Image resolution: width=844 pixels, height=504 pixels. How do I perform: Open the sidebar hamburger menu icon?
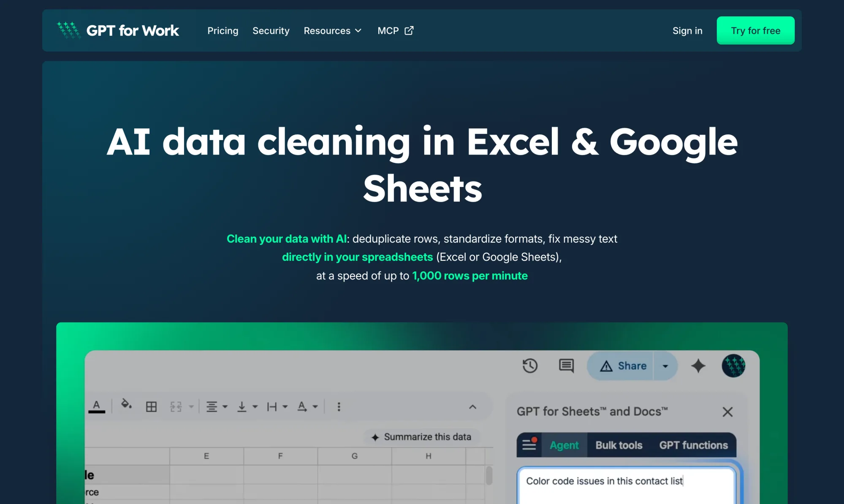pyautogui.click(x=529, y=444)
